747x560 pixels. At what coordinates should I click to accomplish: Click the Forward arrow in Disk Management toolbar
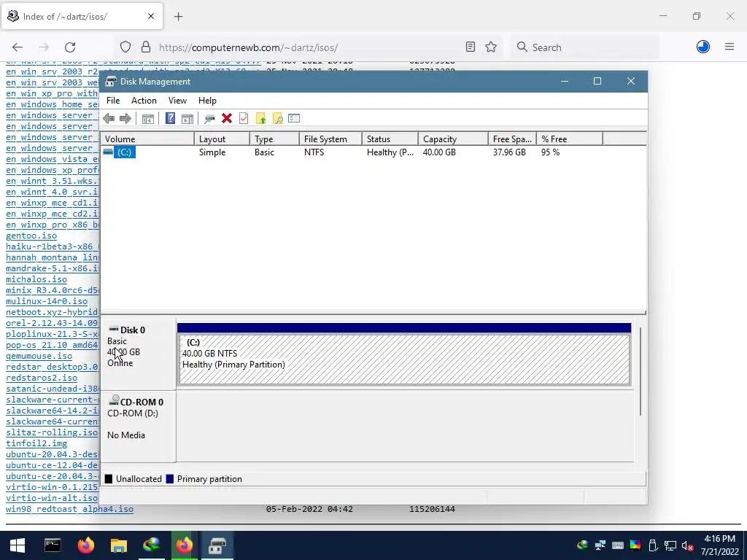pos(125,119)
